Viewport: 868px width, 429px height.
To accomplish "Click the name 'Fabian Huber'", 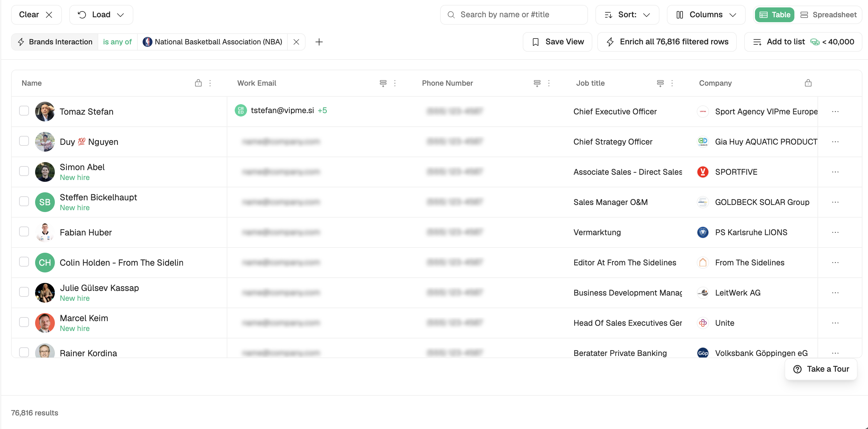I will (x=86, y=232).
